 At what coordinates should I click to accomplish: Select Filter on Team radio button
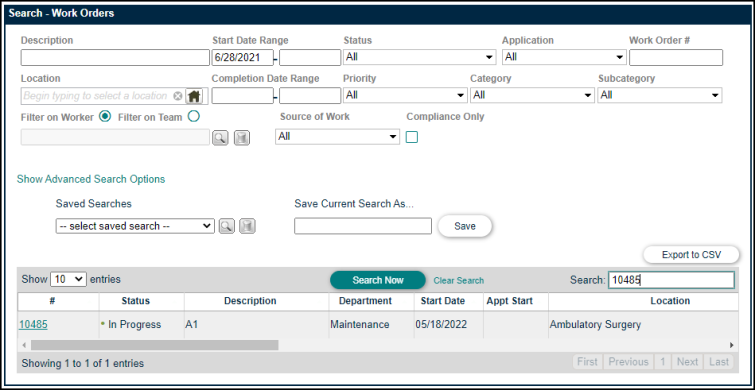pos(193,116)
